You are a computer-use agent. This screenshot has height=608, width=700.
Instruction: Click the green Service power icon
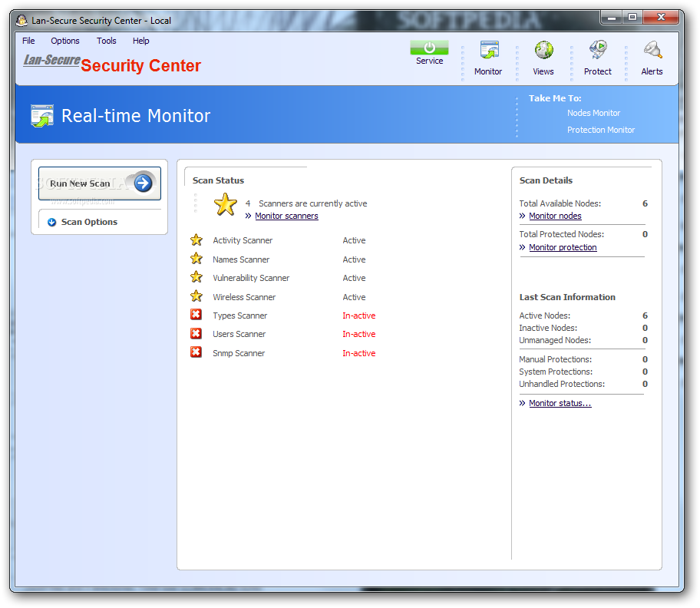pos(429,48)
